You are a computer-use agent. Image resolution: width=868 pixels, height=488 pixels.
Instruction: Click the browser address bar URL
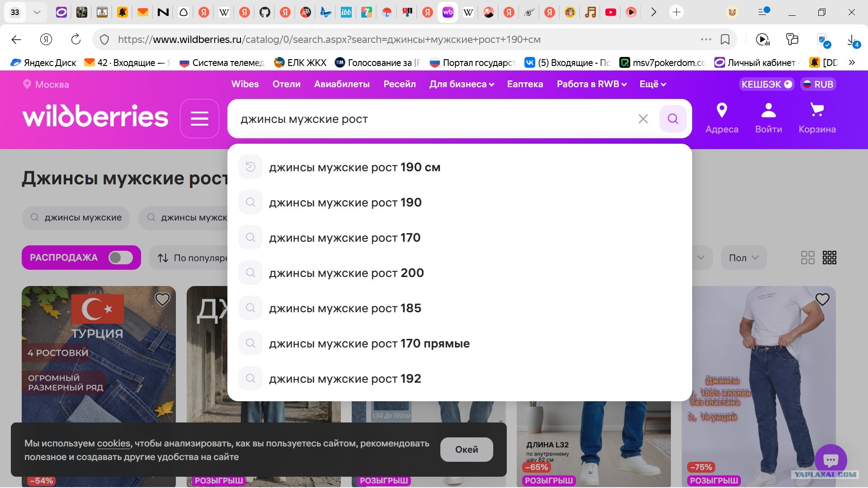point(329,40)
